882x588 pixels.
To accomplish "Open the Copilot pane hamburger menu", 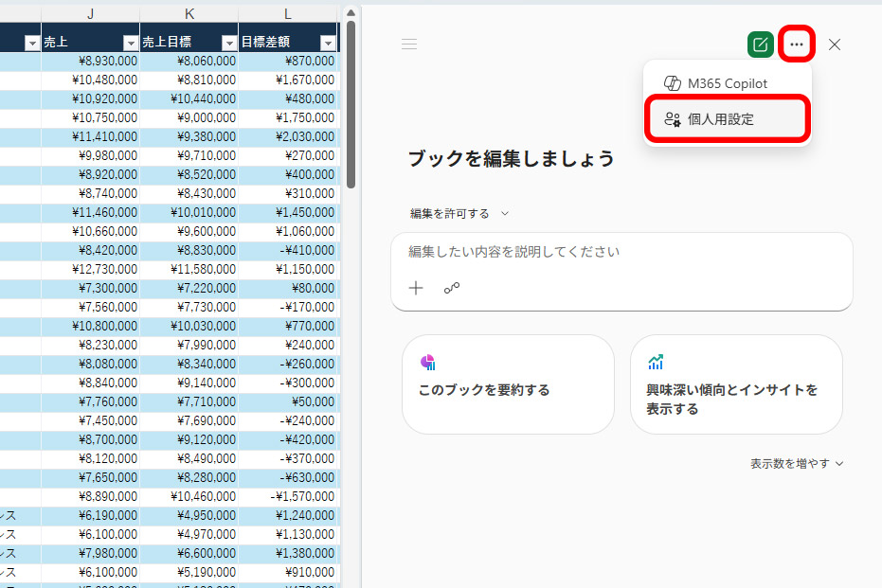I will click(x=409, y=45).
